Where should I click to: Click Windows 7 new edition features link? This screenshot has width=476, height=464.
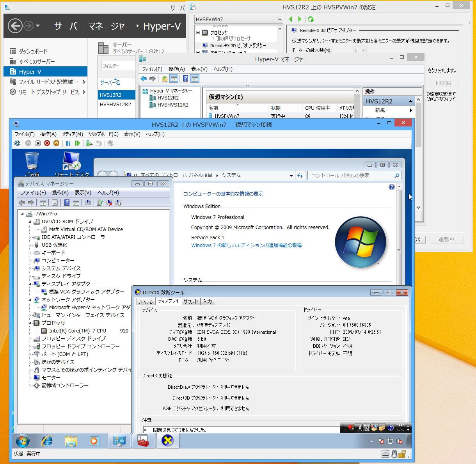246,245
